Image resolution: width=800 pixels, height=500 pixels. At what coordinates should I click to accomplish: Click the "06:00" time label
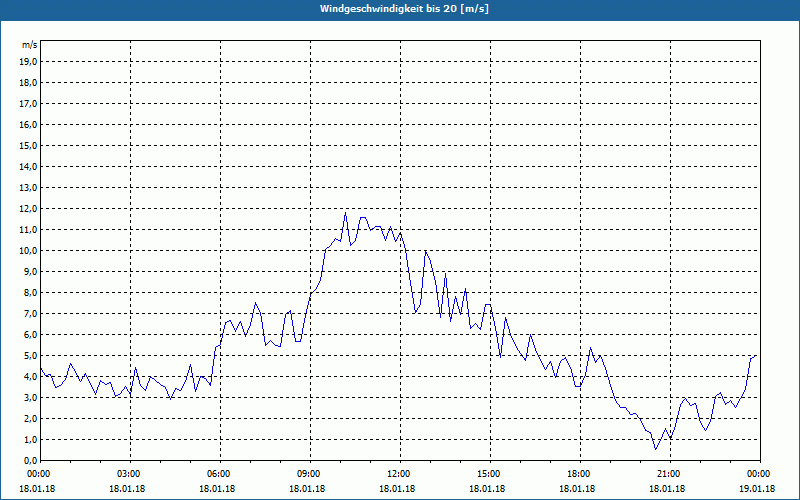pos(220,474)
